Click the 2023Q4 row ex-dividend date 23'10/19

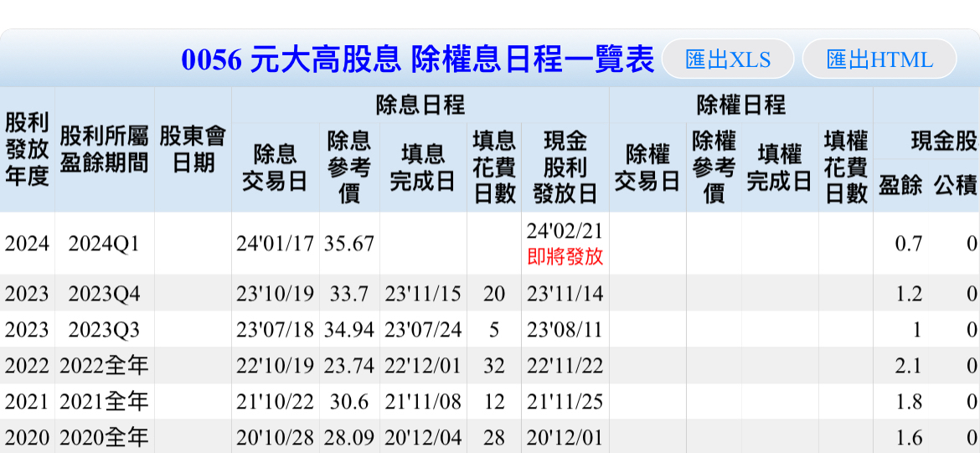[275, 294]
